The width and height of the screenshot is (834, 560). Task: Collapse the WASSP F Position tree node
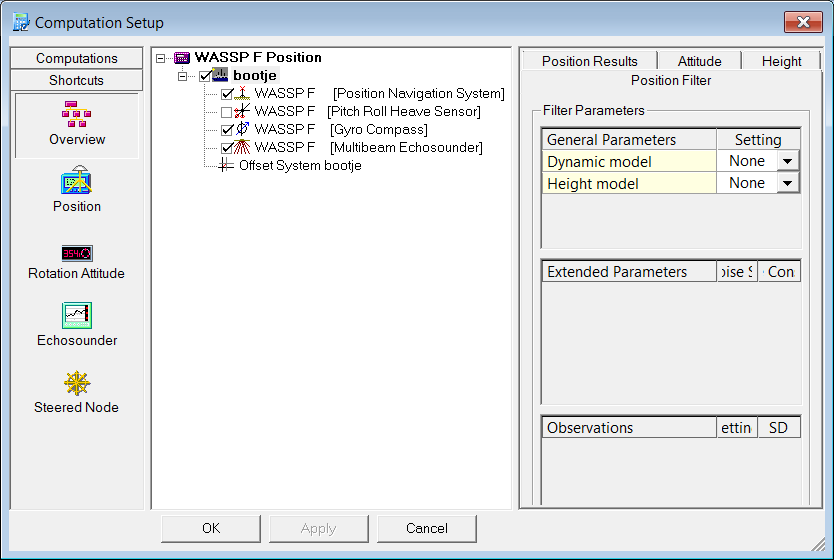click(161, 58)
